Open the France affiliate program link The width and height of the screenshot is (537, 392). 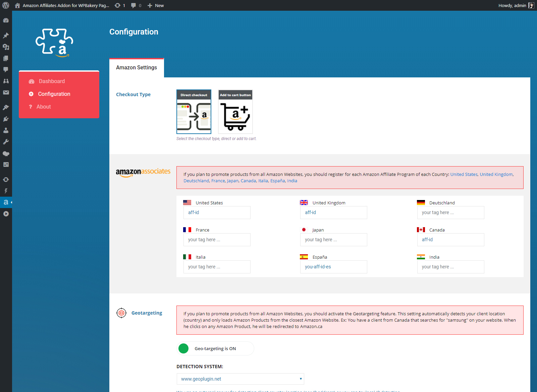[218, 181]
